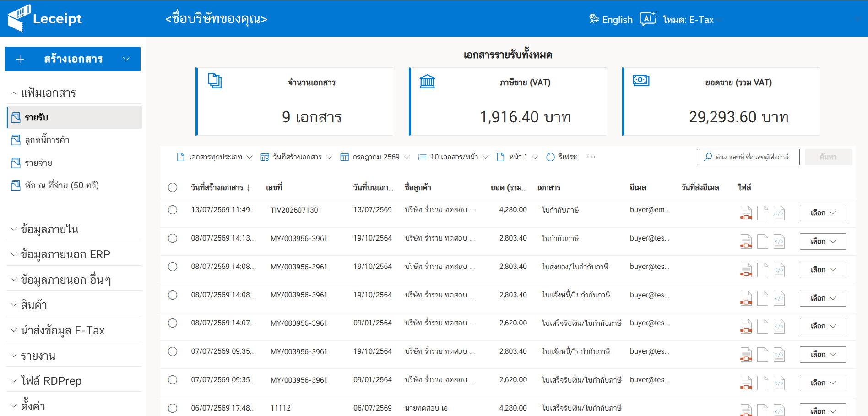Click the จำนวนเอกสาร document count card icon
The height and width of the screenshot is (416, 868).
215,81
